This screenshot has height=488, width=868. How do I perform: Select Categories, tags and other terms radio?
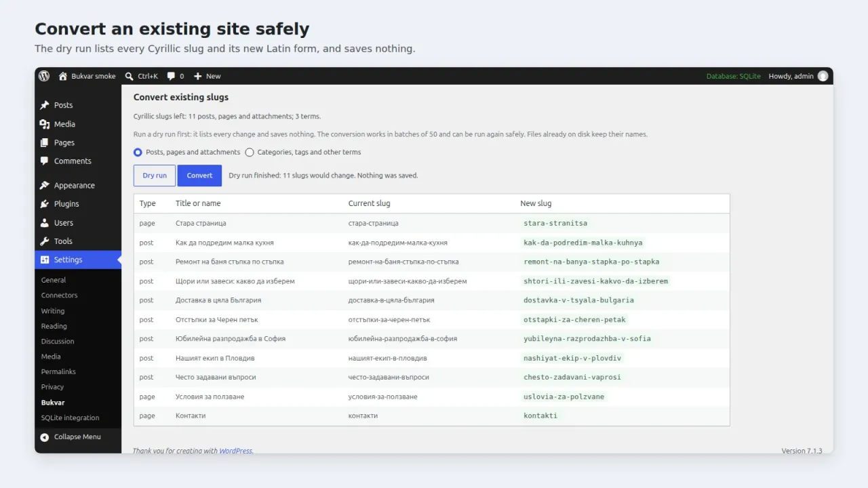(250, 152)
